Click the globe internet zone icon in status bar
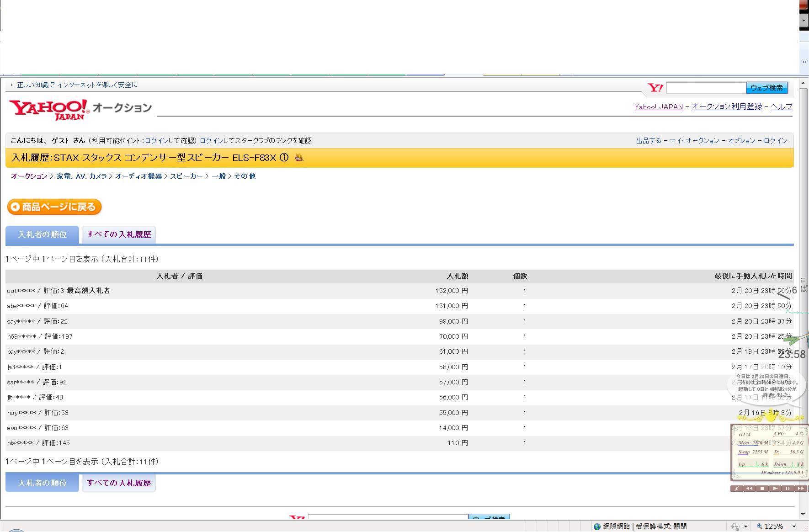The width and height of the screenshot is (809, 532). pos(597,527)
